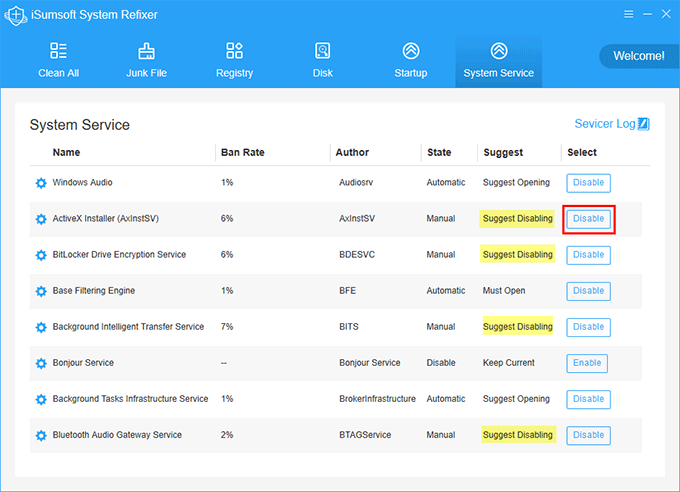Disable Background Tasks Infrastructure Service
The height and width of the screenshot is (492, 680).
click(588, 399)
